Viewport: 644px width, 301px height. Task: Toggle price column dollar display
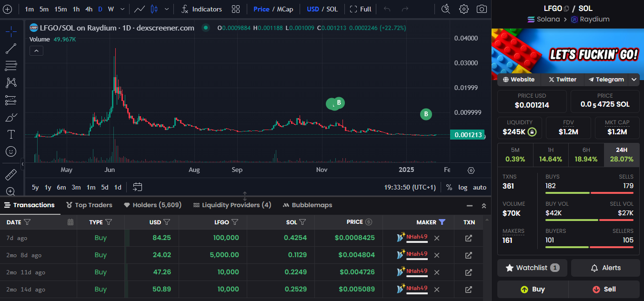pyautogui.click(x=369, y=222)
